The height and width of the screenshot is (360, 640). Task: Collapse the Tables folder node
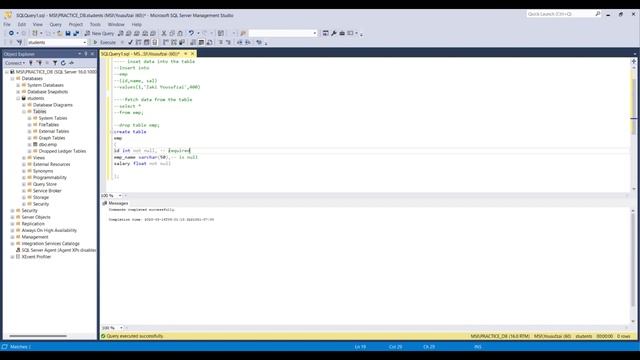click(x=24, y=111)
